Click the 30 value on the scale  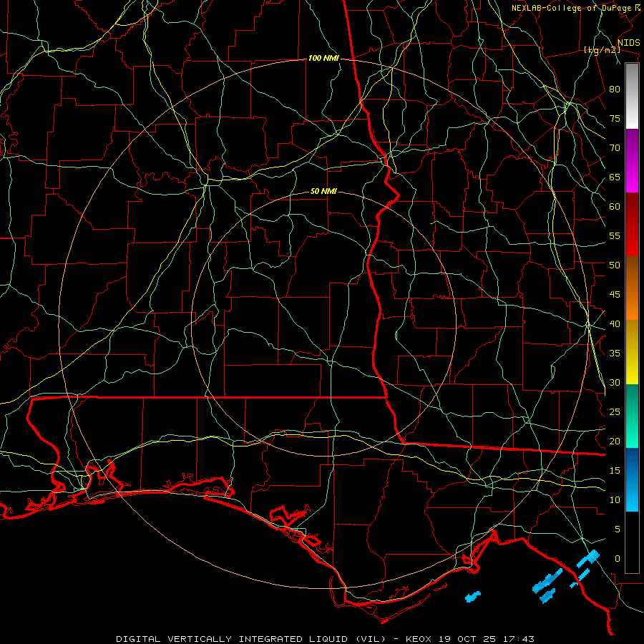615,383
